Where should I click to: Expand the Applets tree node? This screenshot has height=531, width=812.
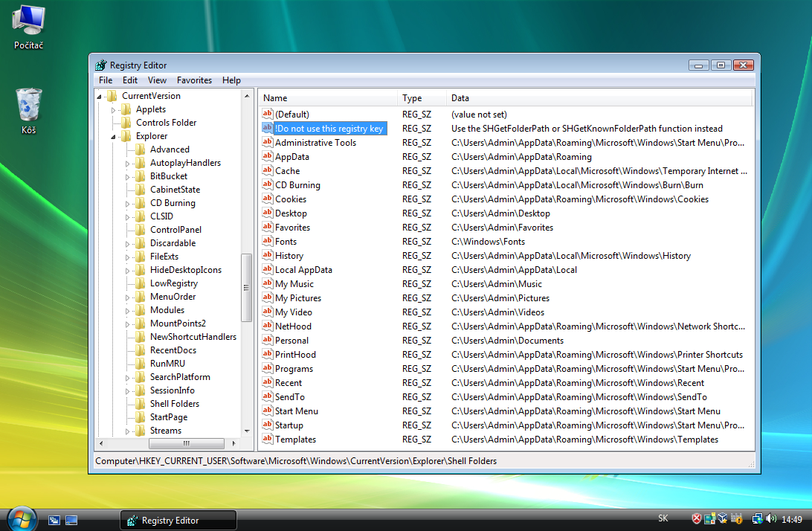click(x=115, y=109)
